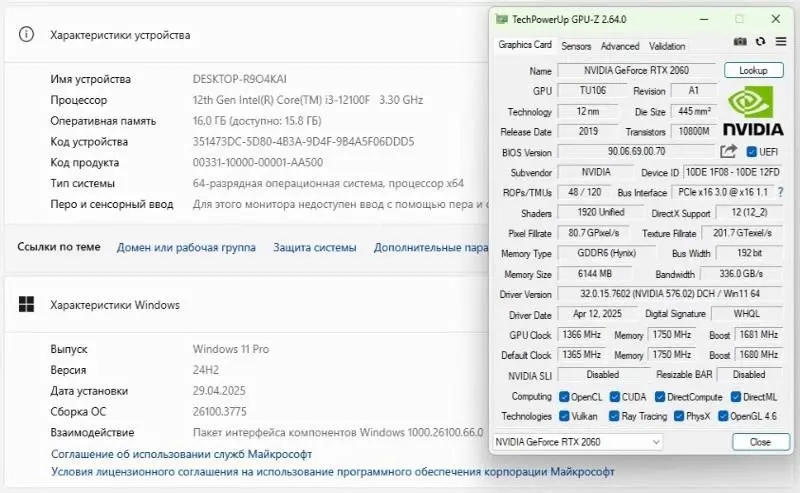Click device name DESKTOP-R9O4KAI
Viewport: 800px width, 493px height.
tap(239, 79)
